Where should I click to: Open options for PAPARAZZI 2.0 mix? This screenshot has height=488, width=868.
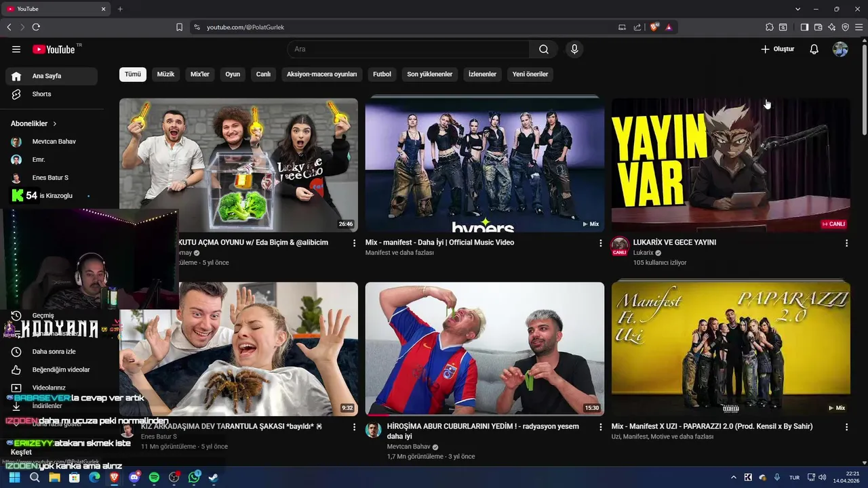click(846, 427)
